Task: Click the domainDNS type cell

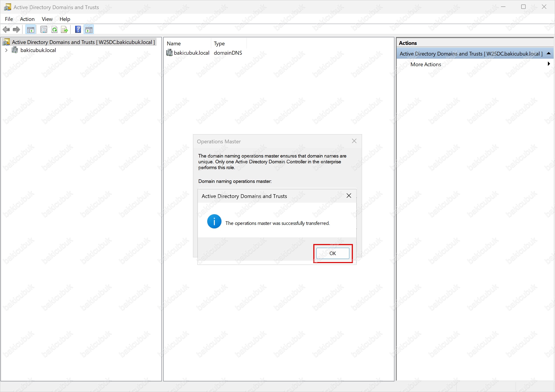Action: 228,53
